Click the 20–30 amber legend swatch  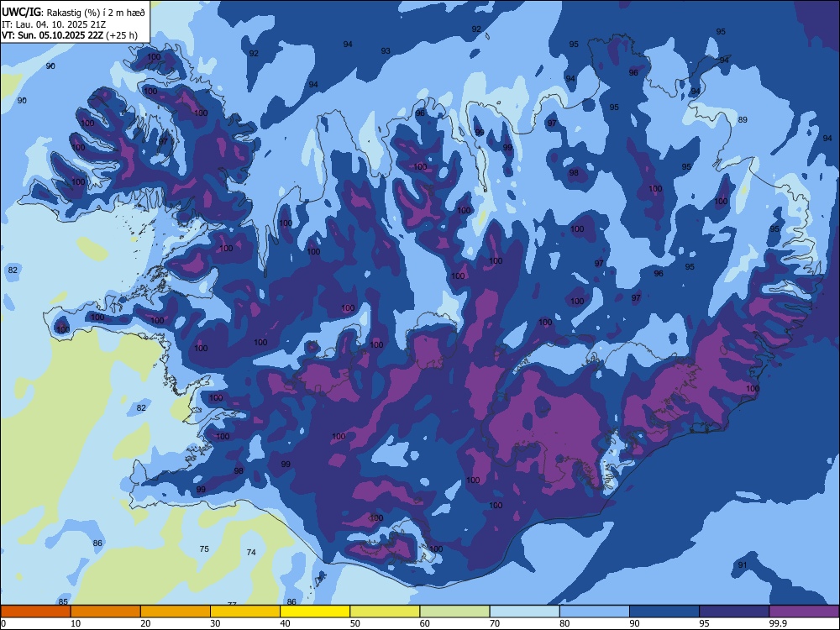[x=176, y=612]
